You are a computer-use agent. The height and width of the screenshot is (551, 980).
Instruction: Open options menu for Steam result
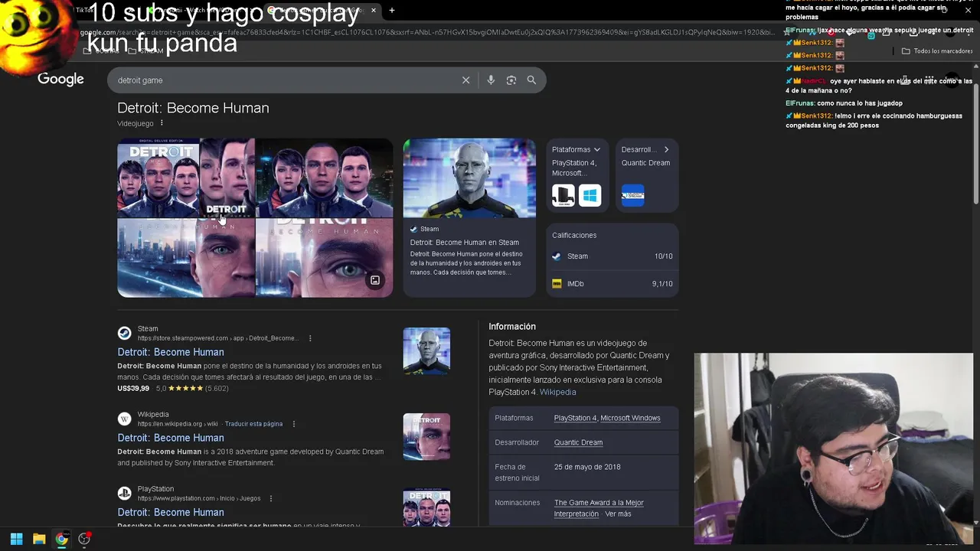pos(310,338)
